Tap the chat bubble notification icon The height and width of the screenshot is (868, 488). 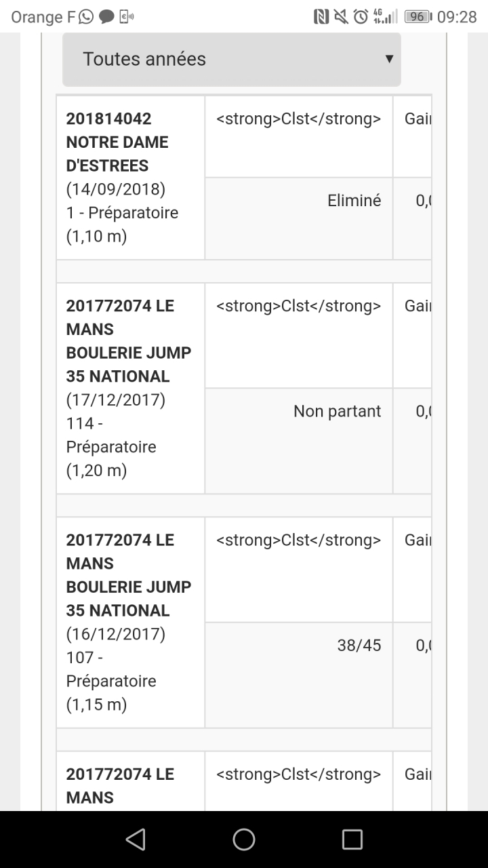(106, 17)
